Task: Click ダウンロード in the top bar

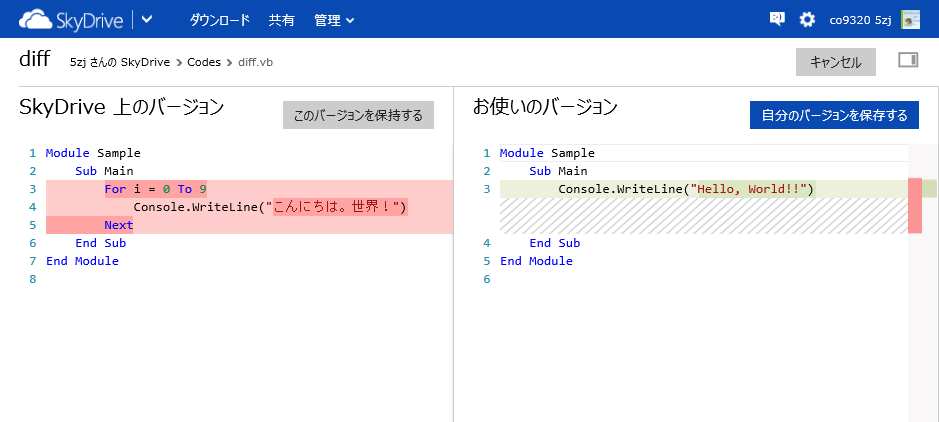Action: tap(219, 20)
